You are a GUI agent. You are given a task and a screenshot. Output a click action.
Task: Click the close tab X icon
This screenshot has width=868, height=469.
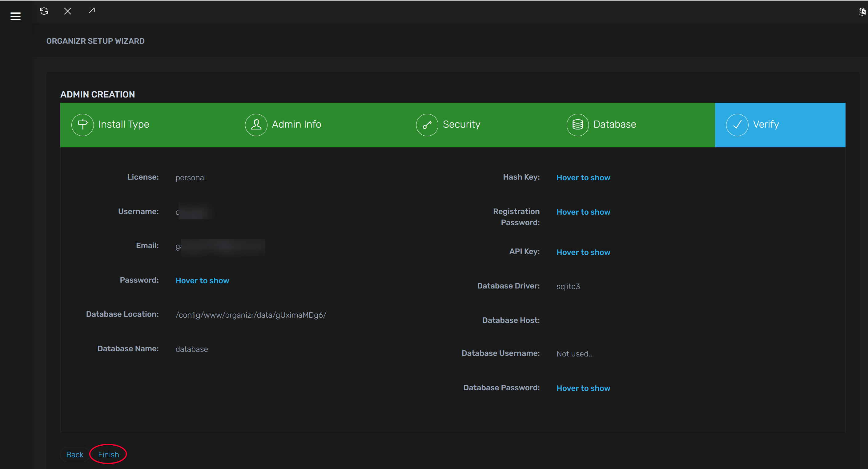pyautogui.click(x=67, y=11)
